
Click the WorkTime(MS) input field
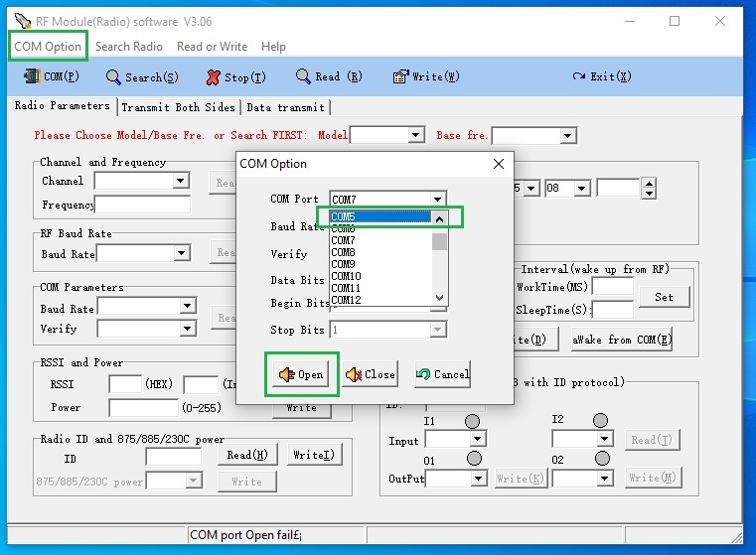pyautogui.click(x=613, y=286)
